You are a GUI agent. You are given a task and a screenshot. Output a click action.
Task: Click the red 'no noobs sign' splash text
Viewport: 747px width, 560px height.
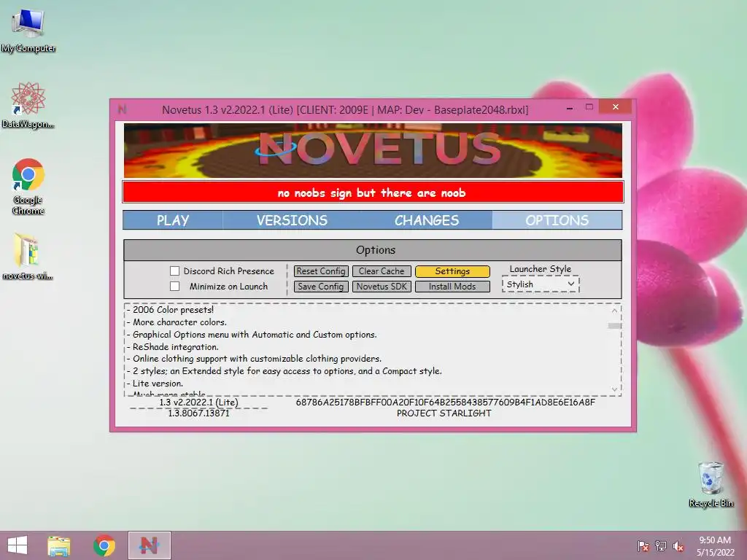pos(372,192)
